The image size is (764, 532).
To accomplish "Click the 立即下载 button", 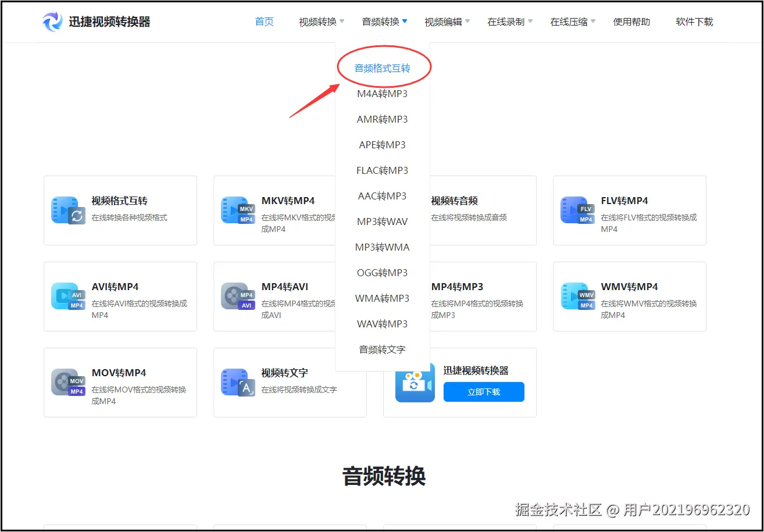I will pyautogui.click(x=484, y=392).
